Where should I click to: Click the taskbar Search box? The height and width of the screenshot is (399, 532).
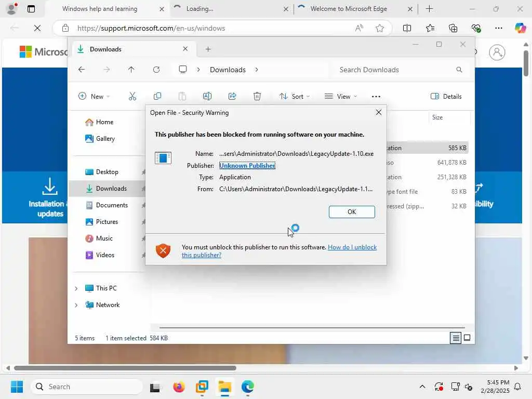87,387
